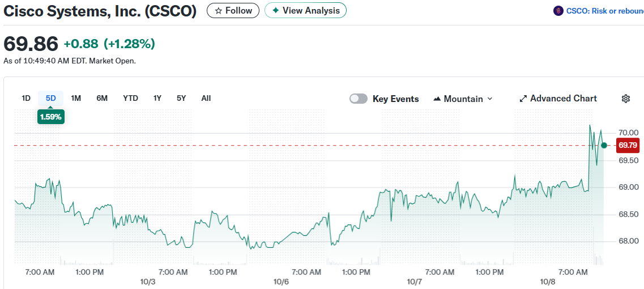
Task: Click the sparkle icon in View Analysis
Action: click(x=275, y=11)
